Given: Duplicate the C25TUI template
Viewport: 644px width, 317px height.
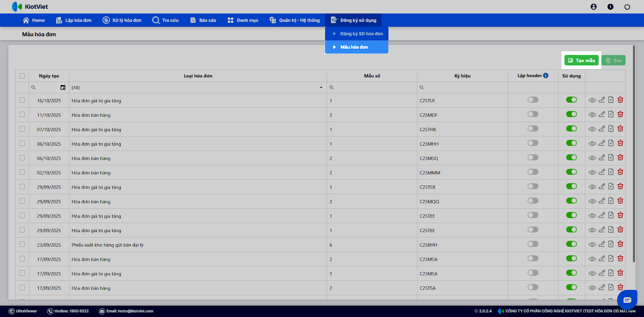Looking at the screenshot, I should click(x=611, y=100).
